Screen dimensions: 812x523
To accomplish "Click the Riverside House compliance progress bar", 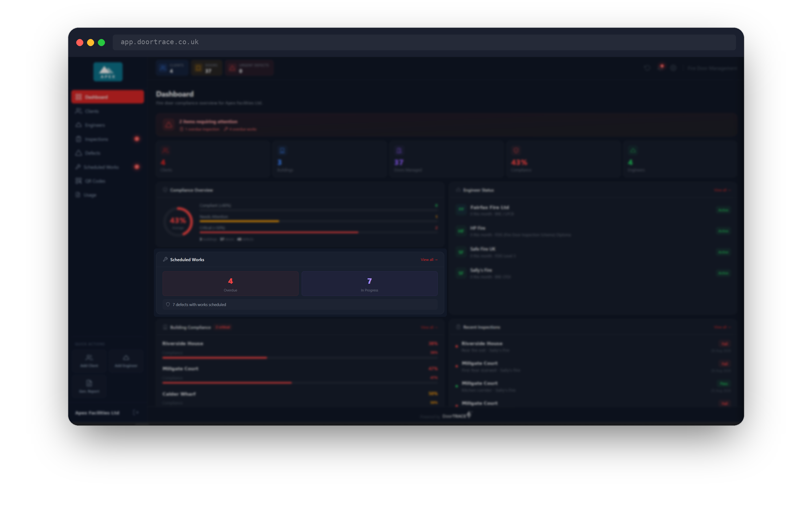I will pos(300,358).
